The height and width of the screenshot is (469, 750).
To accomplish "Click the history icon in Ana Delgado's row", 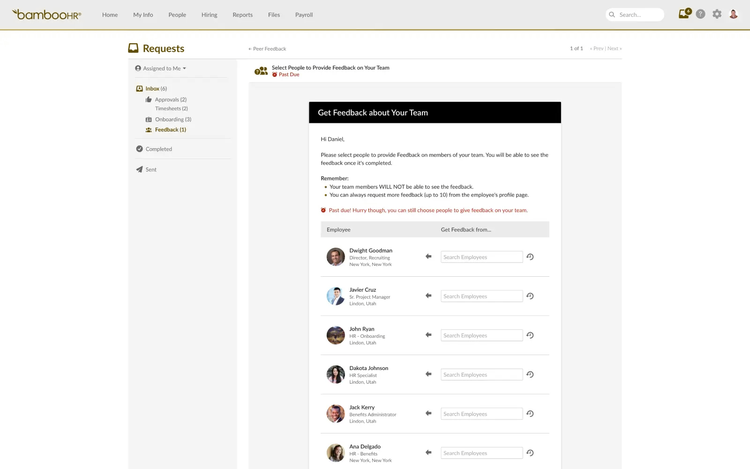I will coord(530,453).
